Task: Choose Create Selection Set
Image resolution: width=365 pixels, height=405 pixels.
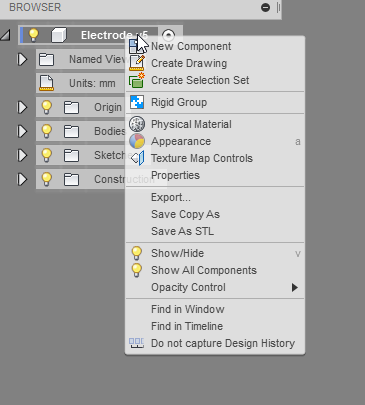Action: click(x=215, y=80)
